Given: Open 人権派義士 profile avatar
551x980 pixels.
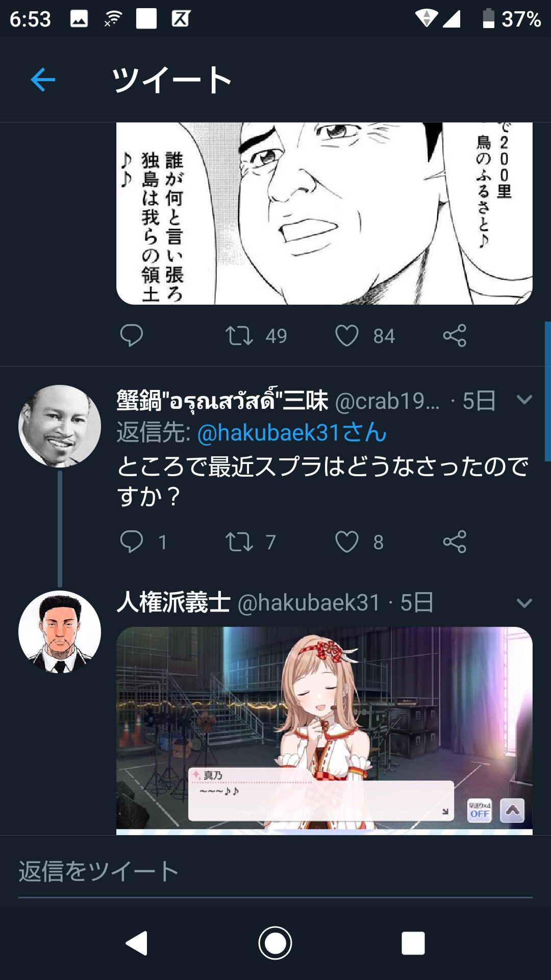Looking at the screenshot, I should (x=60, y=632).
